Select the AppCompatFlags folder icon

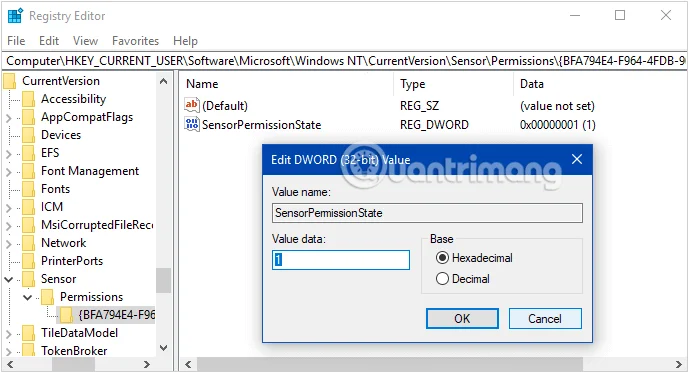point(29,117)
